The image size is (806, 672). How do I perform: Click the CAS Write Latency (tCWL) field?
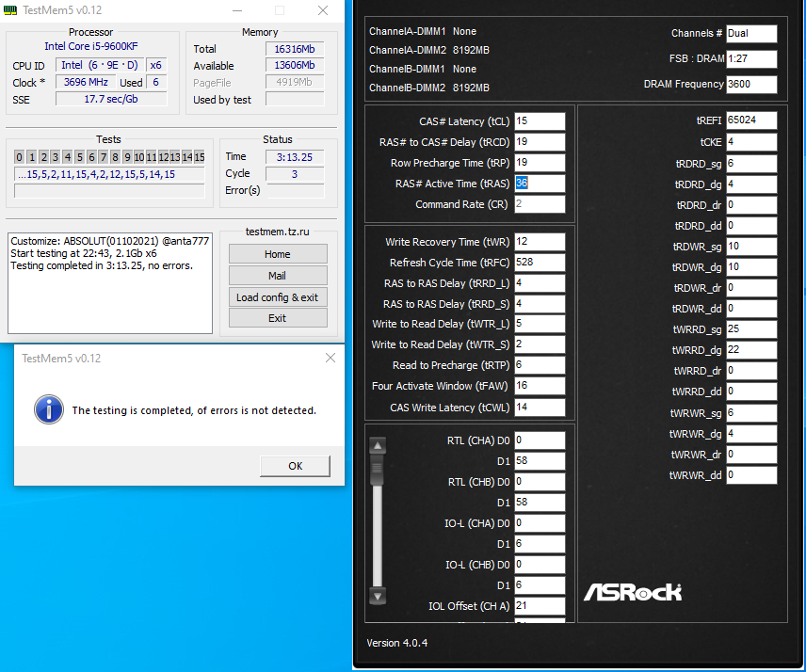(540, 407)
